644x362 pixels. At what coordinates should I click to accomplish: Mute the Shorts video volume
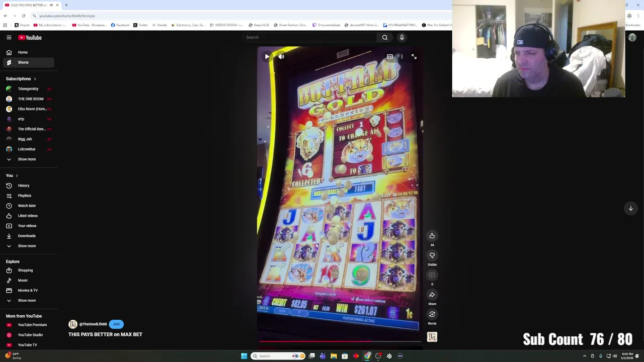[x=281, y=57]
